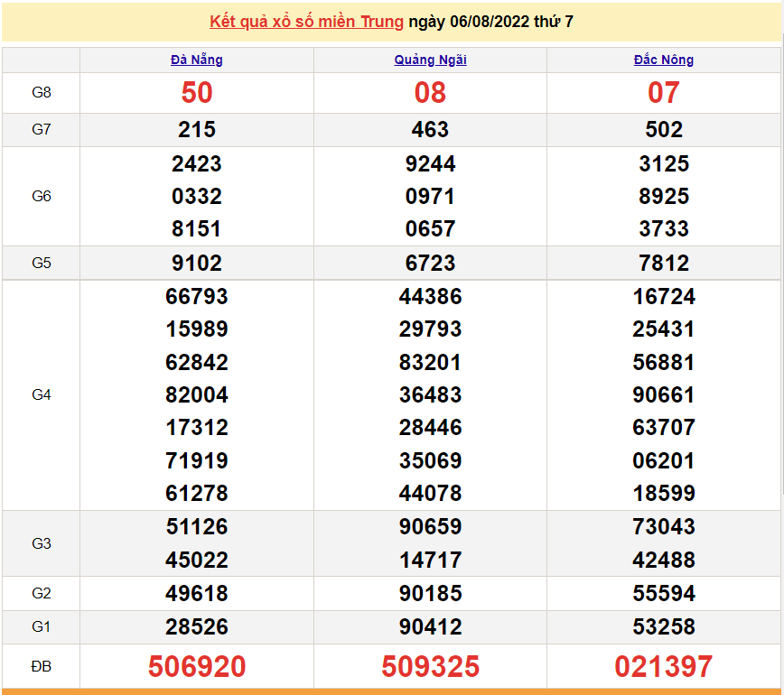Click the ĐB row label

pos(42,667)
